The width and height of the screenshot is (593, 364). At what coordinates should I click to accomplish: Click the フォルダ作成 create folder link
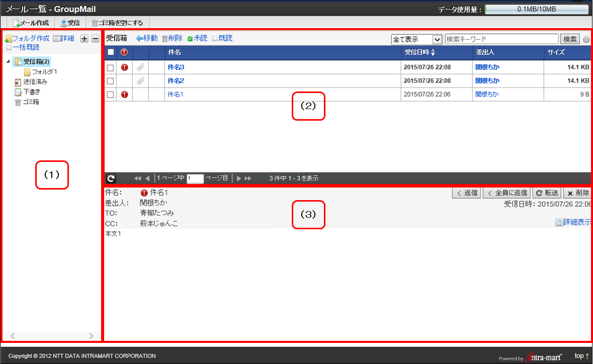27,38
